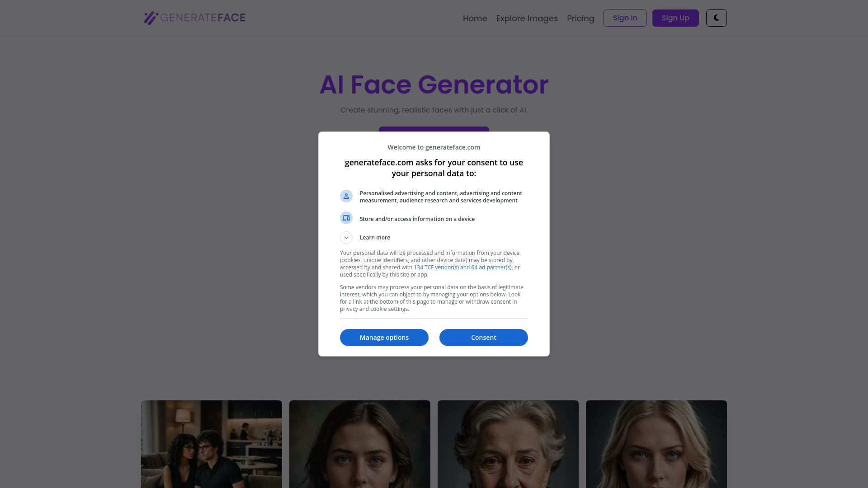Click the display/monitor icon in consent dialog

(346, 217)
